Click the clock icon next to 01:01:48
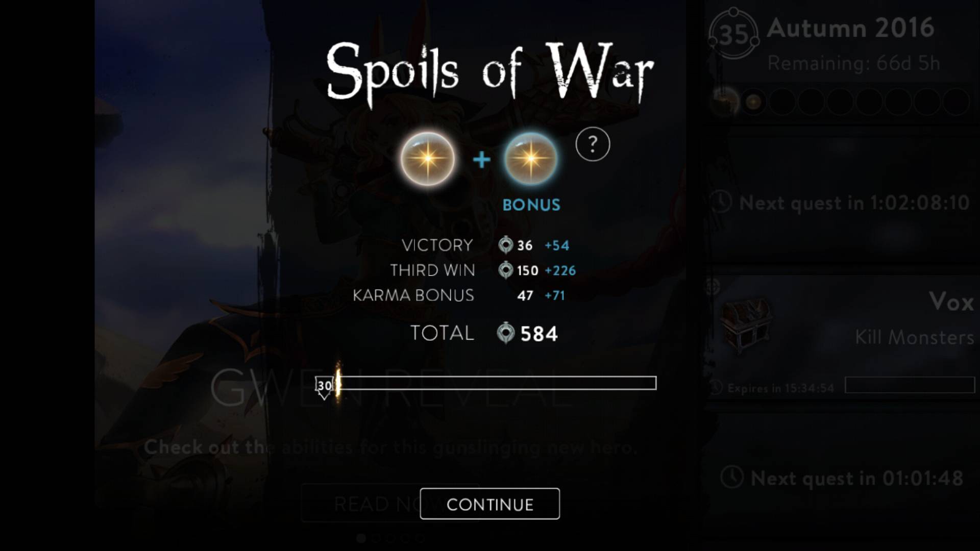 732,478
